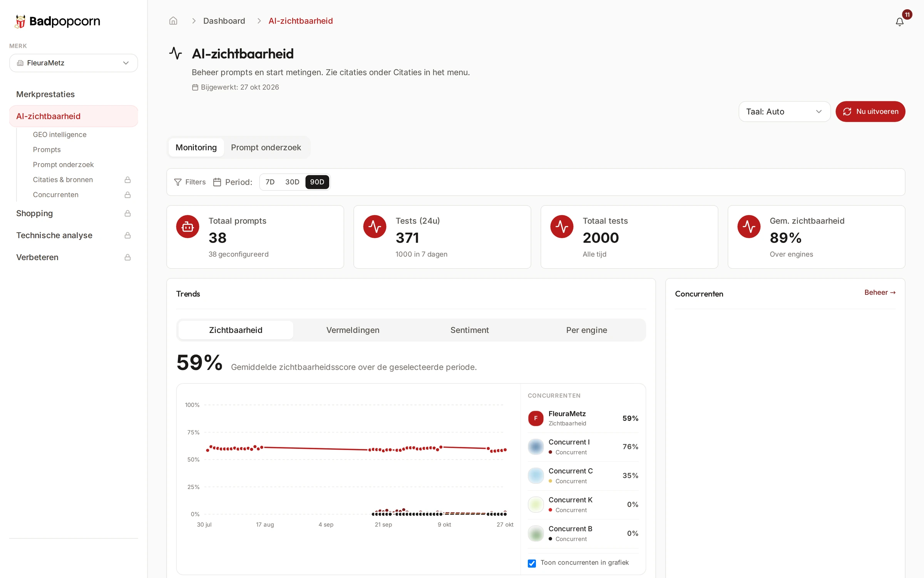Select the Vermeldingen trends tab
Image resolution: width=924 pixels, height=578 pixels.
353,330
